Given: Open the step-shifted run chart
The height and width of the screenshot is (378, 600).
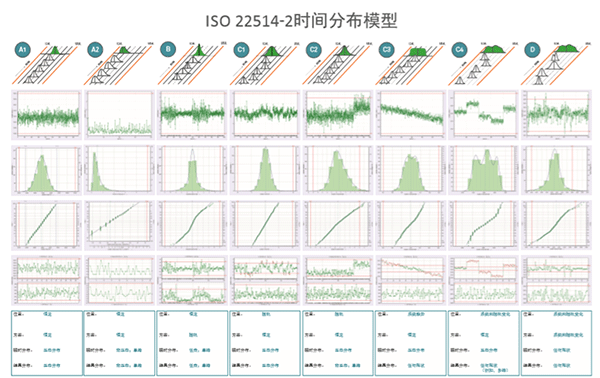Looking at the screenshot, I should 483,115.
